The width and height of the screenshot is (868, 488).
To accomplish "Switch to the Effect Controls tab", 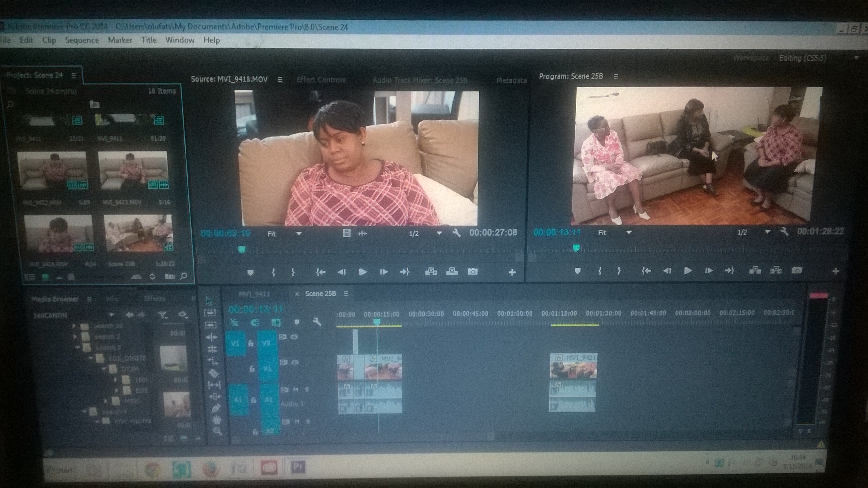I will 321,80.
